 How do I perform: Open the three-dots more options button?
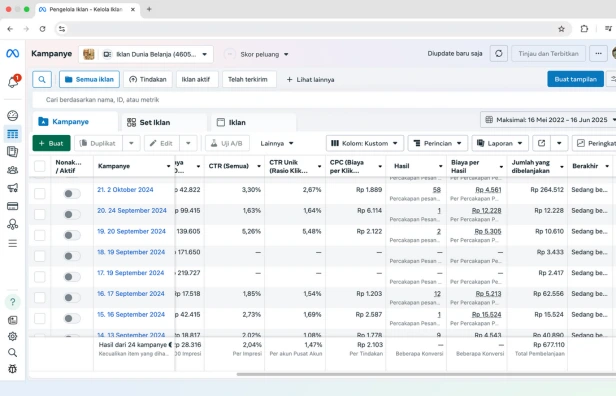(598, 53)
